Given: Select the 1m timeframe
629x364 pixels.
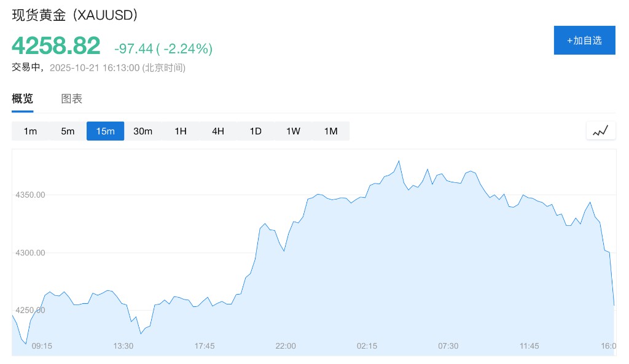Looking at the screenshot, I should 30,131.
